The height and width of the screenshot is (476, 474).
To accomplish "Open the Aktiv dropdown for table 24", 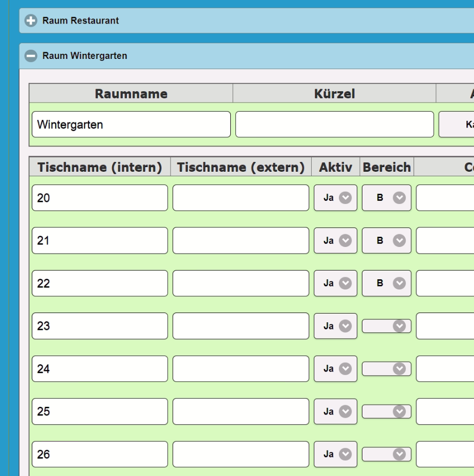I will pyautogui.click(x=335, y=368).
